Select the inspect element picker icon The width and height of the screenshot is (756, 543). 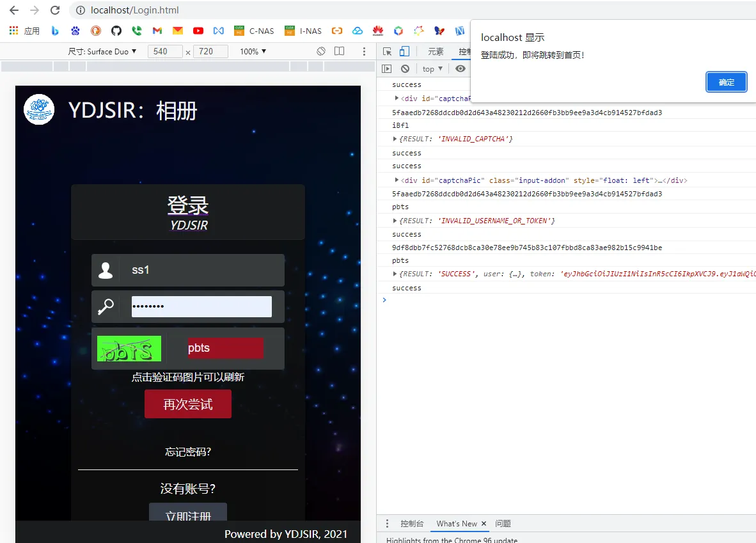coord(388,52)
